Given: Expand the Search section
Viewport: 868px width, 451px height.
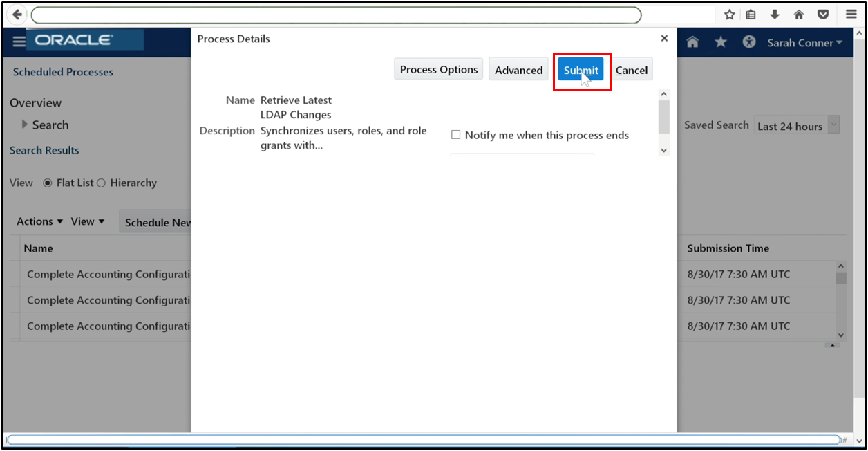Looking at the screenshot, I should [26, 125].
